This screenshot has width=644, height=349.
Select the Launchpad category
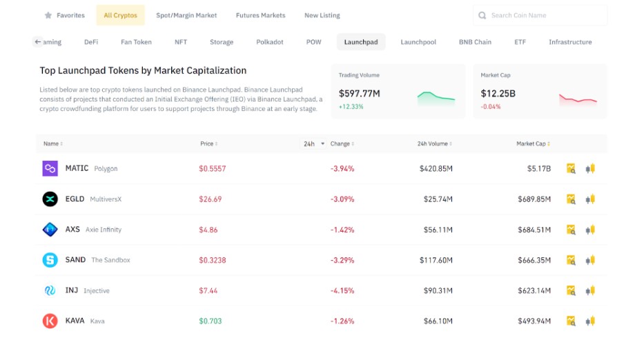click(361, 42)
